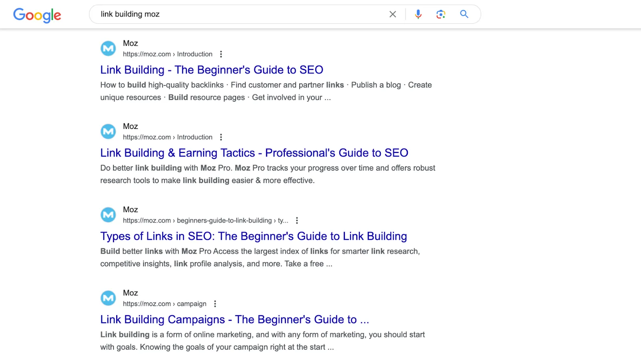Click the magnifying glass search button

pos(464,14)
